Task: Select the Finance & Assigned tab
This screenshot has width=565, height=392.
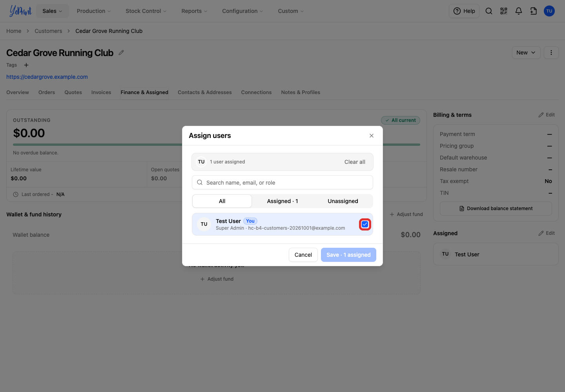Action: coord(144,93)
